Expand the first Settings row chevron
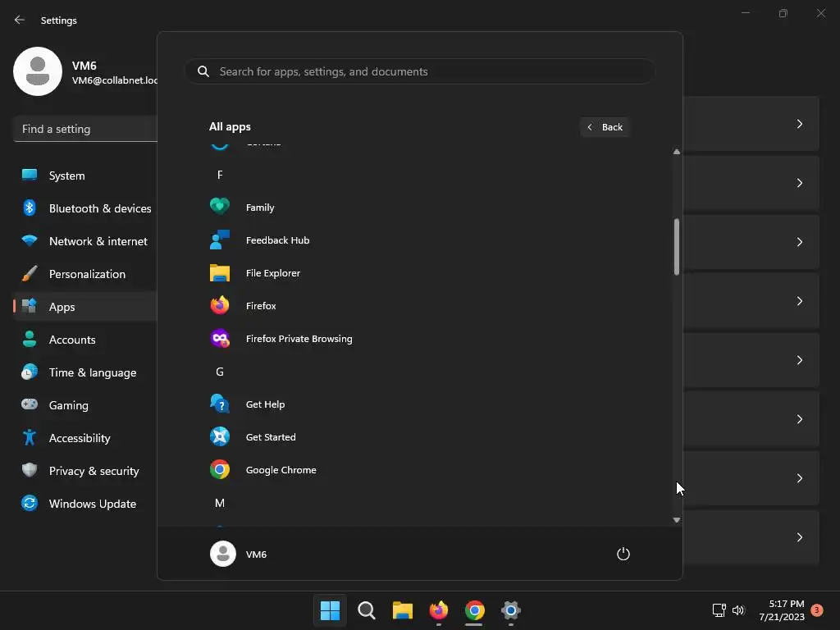Screen dimensions: 840x630 pos(799,124)
